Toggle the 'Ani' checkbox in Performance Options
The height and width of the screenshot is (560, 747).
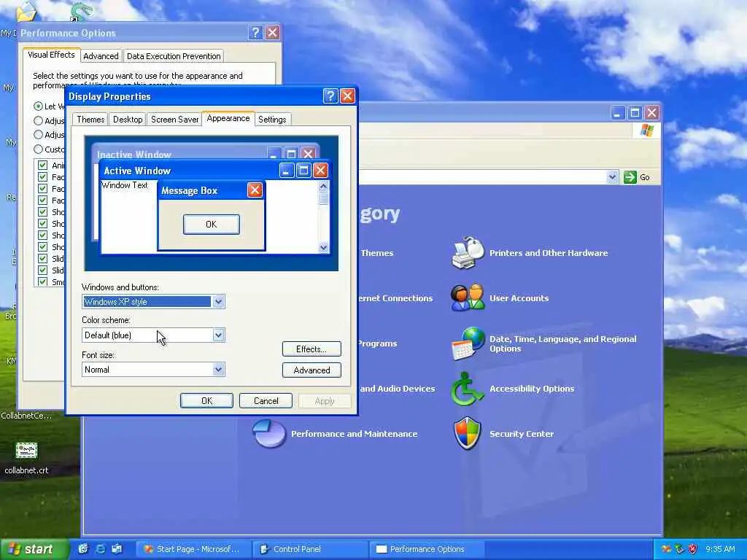[x=42, y=166]
